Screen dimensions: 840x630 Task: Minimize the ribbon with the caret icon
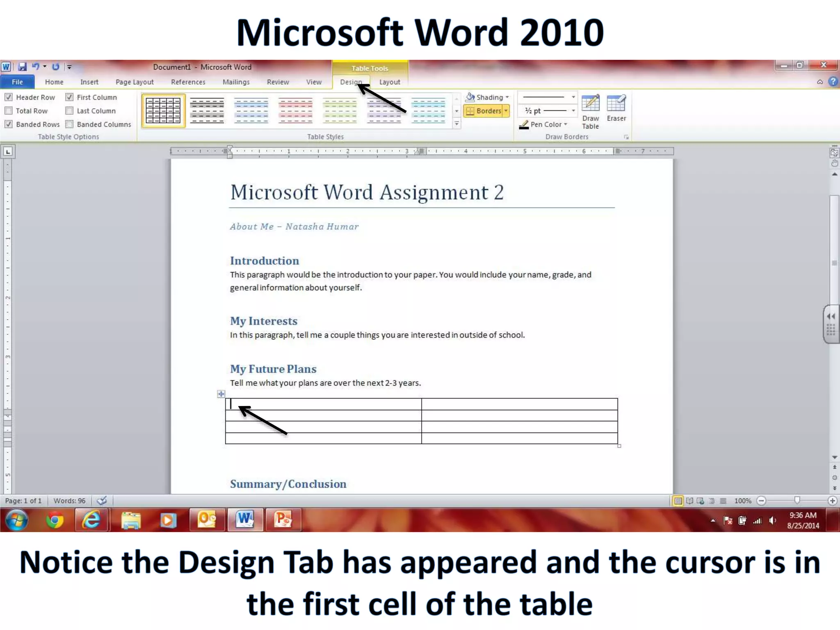[x=820, y=82]
